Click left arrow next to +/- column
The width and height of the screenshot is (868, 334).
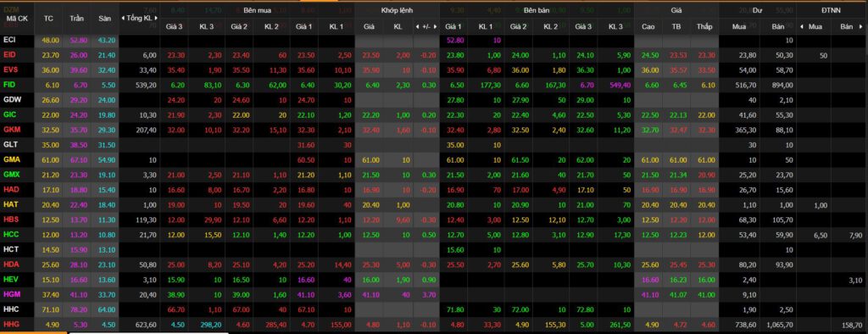coord(417,26)
